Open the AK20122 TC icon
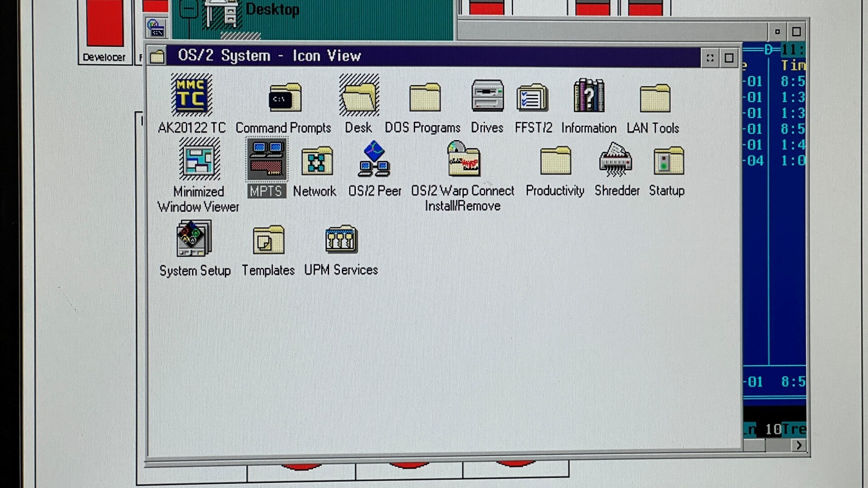868x488 pixels. (x=191, y=95)
